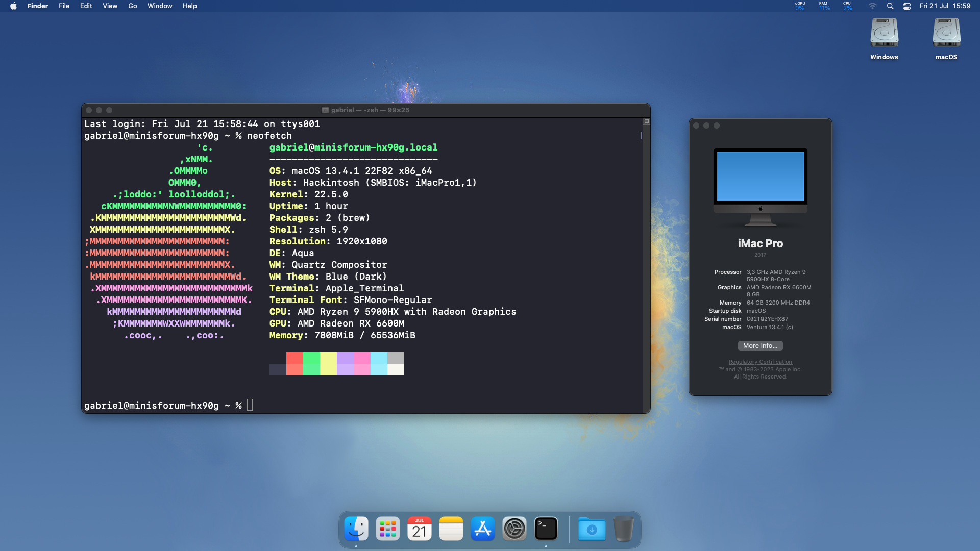Click the Wi-Fi icon in the menu bar
980x551 pixels.
[x=873, y=6]
